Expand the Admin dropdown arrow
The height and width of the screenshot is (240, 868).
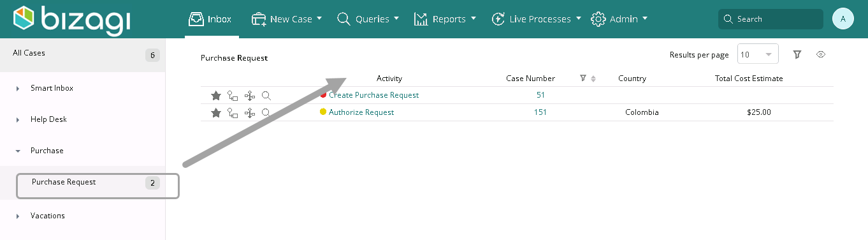[x=645, y=19]
